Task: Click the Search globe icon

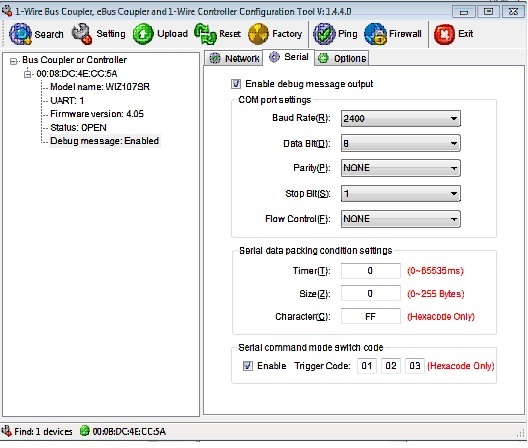Action: [x=20, y=34]
